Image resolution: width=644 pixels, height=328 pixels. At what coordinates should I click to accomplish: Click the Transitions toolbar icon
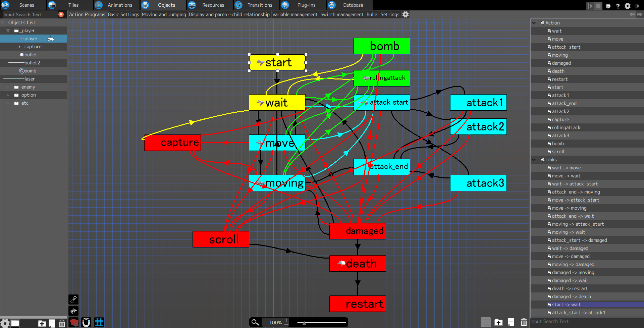[x=239, y=5]
